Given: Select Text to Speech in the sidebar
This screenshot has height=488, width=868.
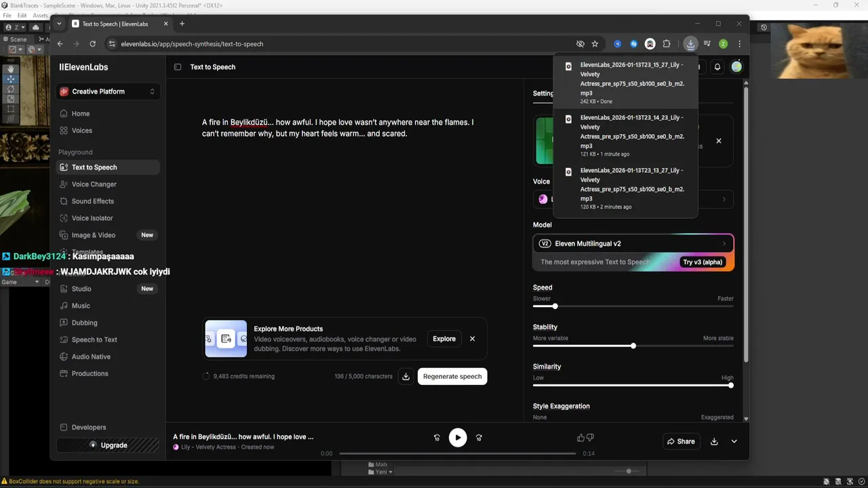Looking at the screenshot, I should point(108,167).
